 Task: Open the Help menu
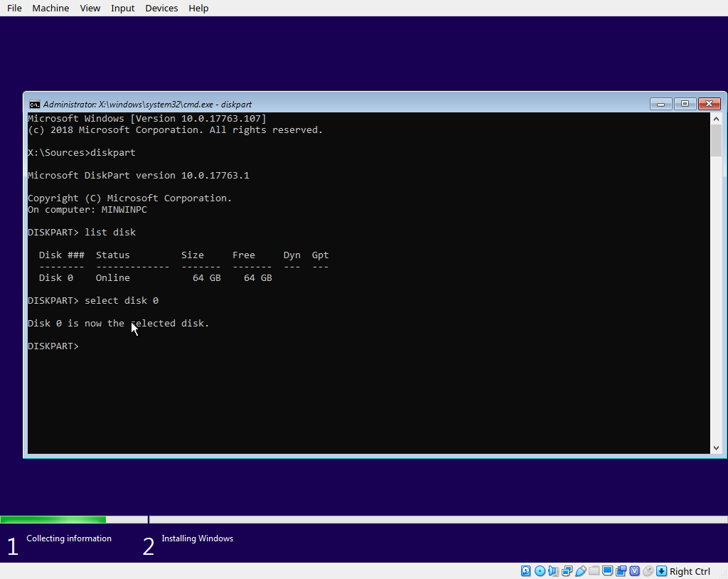198,8
